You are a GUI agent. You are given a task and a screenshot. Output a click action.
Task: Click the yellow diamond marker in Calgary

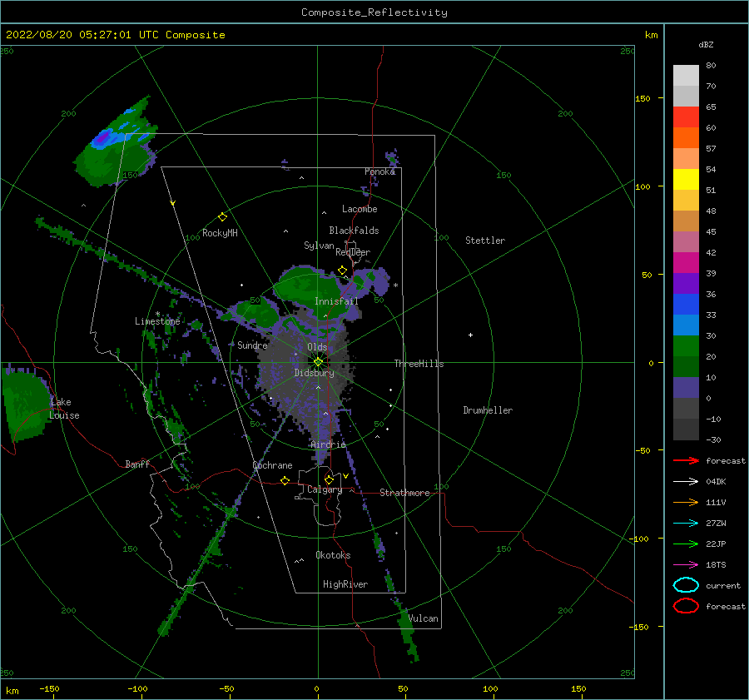click(329, 479)
